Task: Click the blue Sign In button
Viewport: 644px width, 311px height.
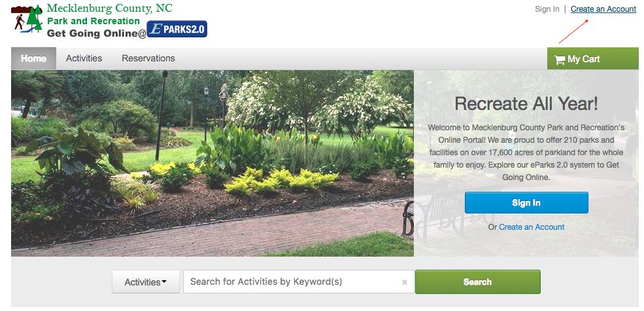Action: point(526,203)
